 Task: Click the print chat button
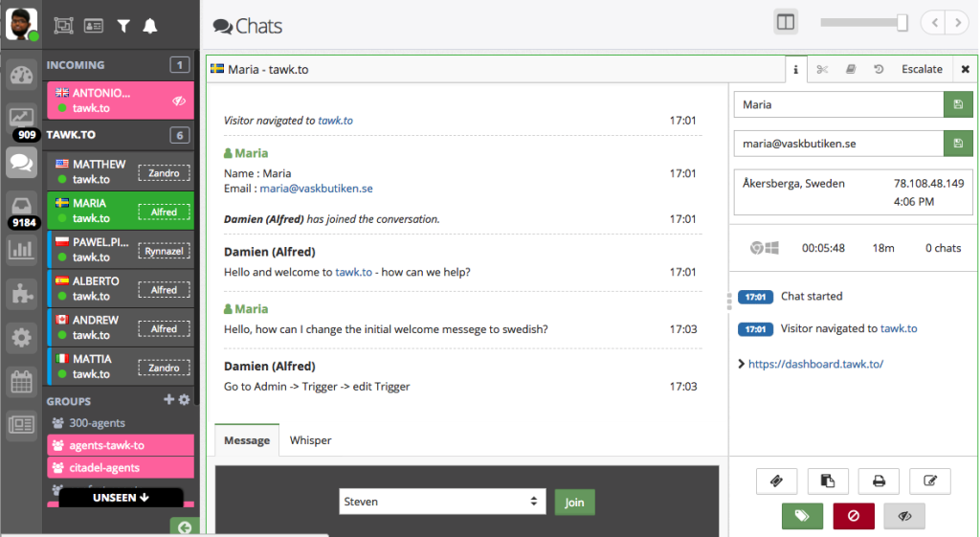(x=879, y=481)
